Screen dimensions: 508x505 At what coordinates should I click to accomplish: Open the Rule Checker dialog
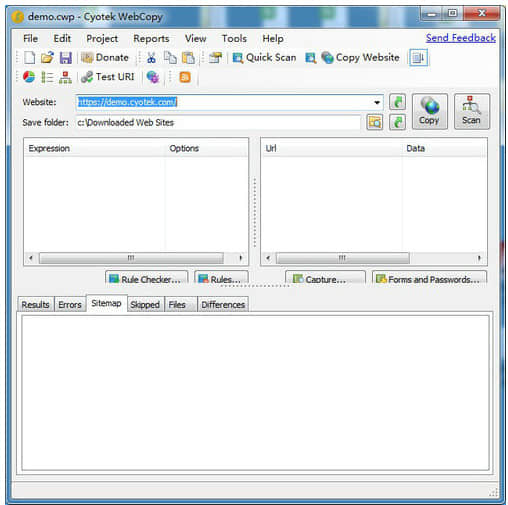coord(147,278)
